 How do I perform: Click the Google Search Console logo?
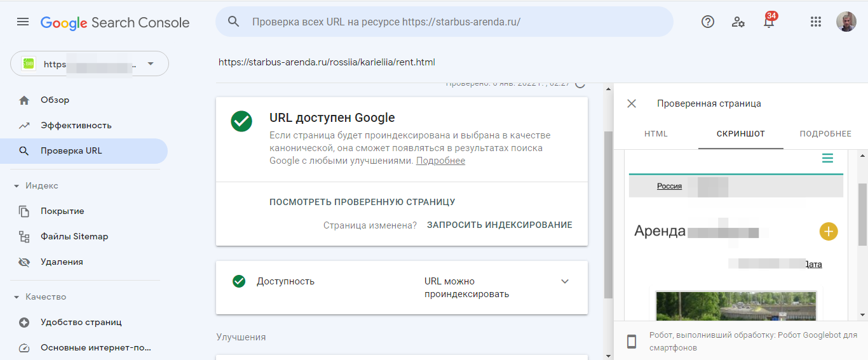pos(115,23)
